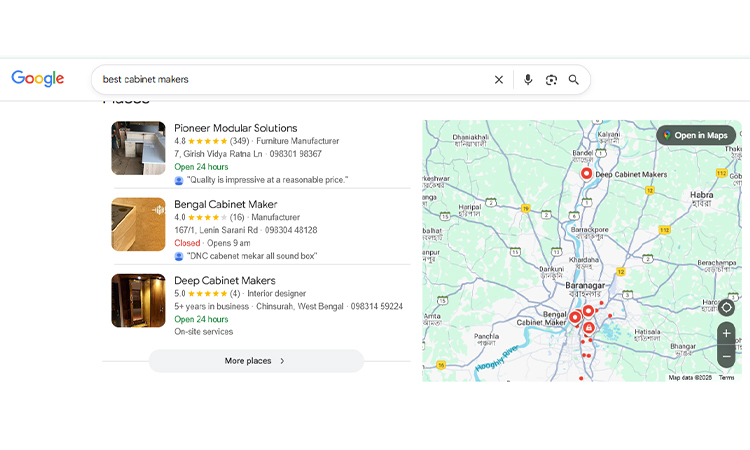Start voice search with microphone icon
The width and height of the screenshot is (750, 450).
[x=528, y=80]
